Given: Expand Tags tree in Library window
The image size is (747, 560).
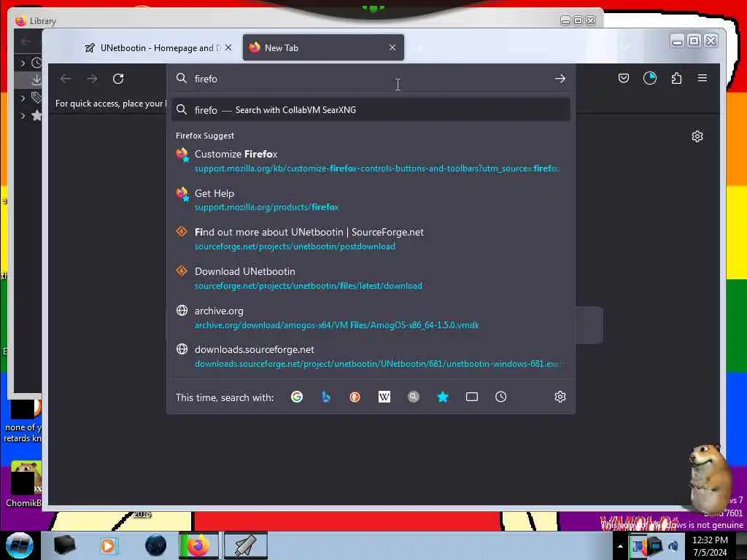Looking at the screenshot, I should click(x=23, y=98).
